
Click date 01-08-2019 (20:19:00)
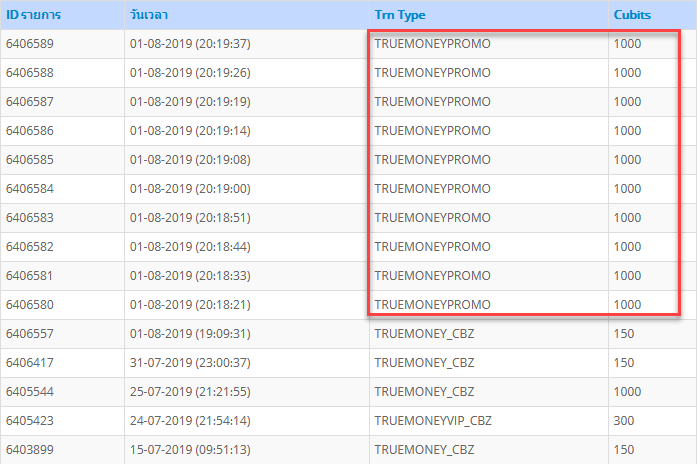(x=190, y=188)
